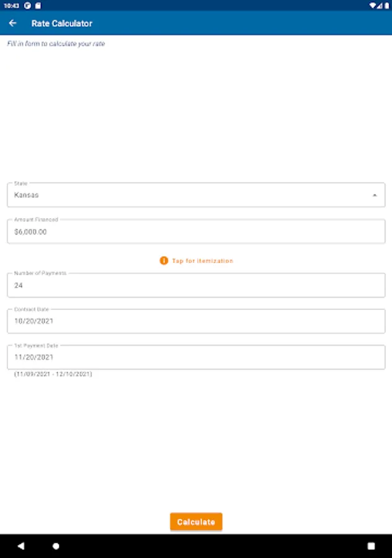The image size is (392, 558).
Task: Tap the Rate Calculator title
Action: (62, 24)
